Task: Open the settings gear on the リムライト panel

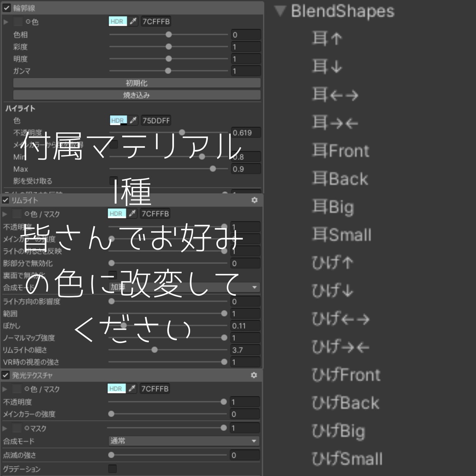Action: 254,200
